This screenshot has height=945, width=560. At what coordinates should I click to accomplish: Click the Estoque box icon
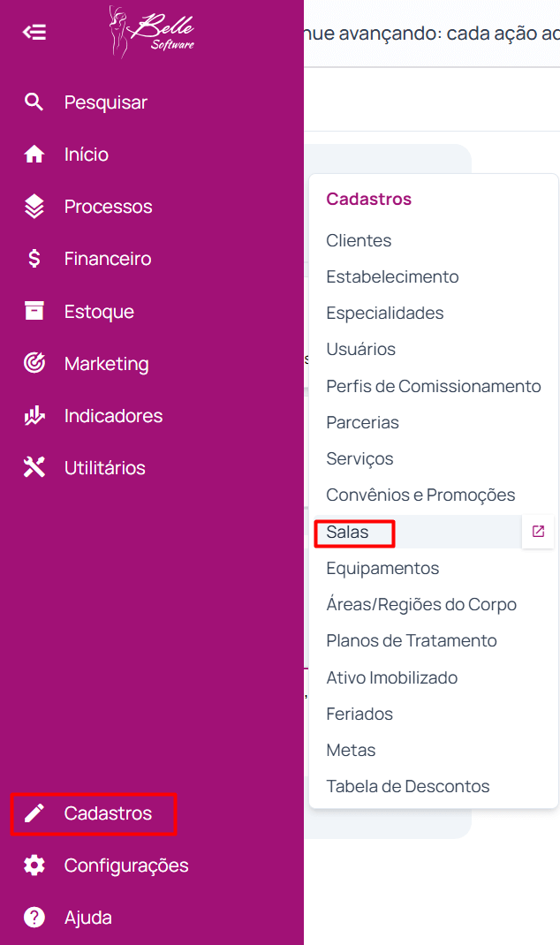click(34, 311)
